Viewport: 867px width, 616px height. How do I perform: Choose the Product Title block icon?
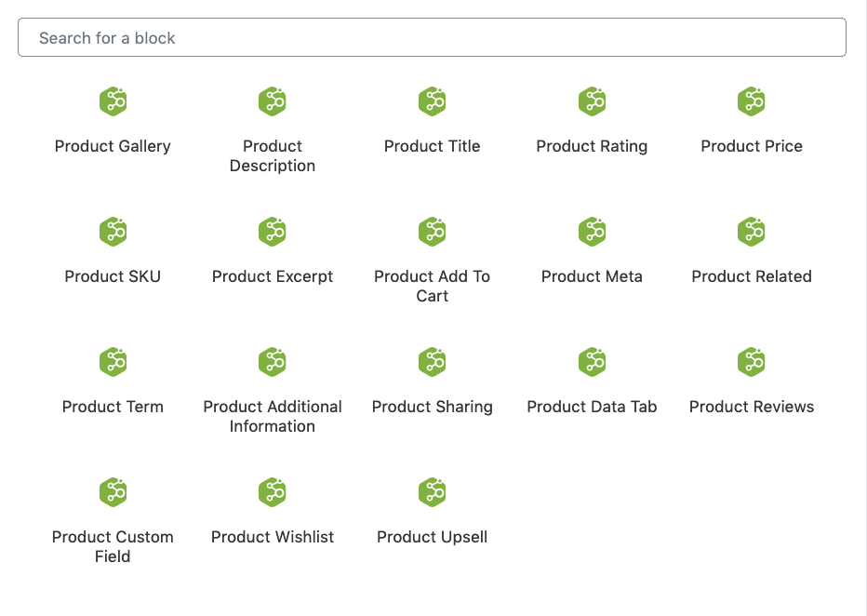433,101
